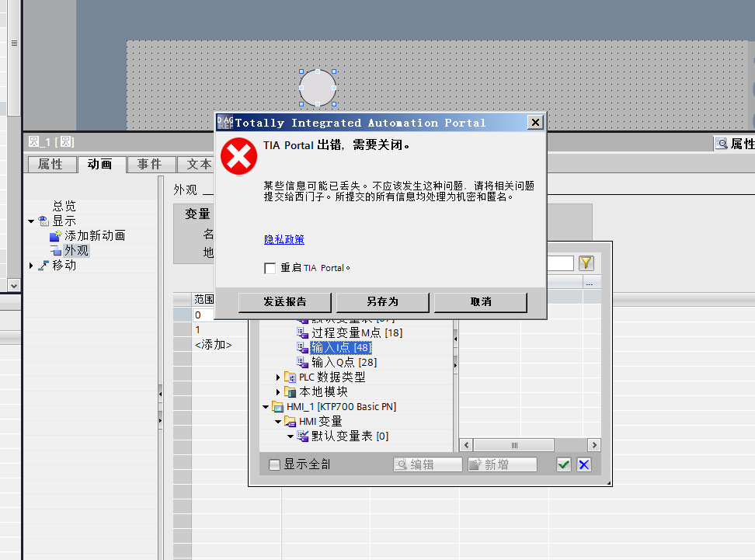Select 输入Q点 [28] tag table
This screenshot has height=560, width=755.
click(344, 362)
